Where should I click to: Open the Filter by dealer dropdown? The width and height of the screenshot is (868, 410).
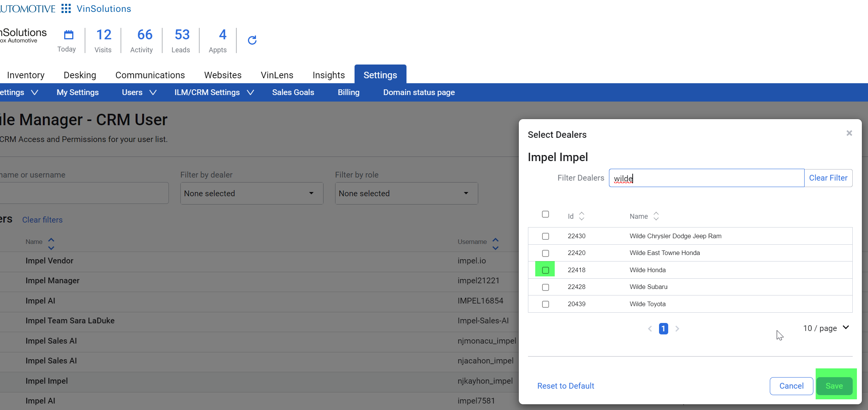(252, 193)
